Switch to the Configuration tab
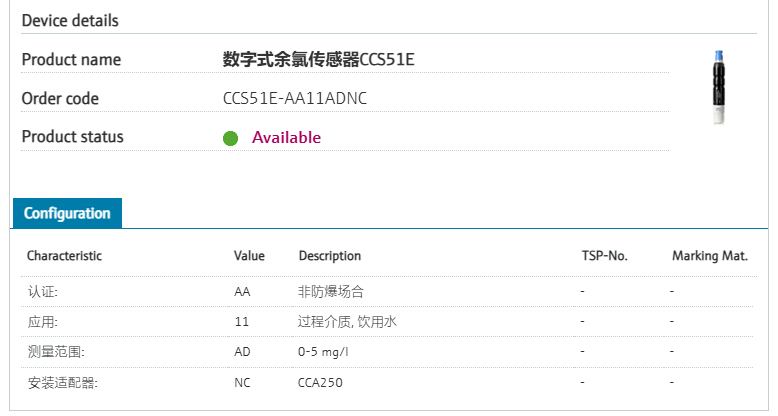778x416 pixels. (x=67, y=213)
